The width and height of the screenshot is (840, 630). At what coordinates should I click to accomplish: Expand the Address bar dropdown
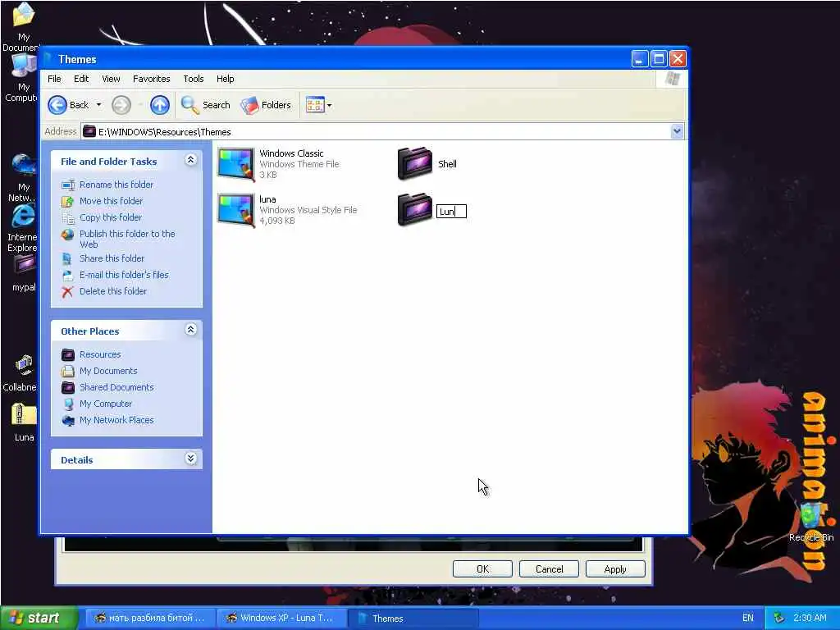pyautogui.click(x=677, y=131)
